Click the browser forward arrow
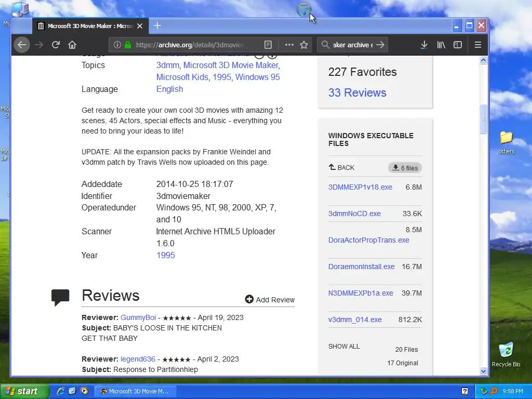532x399 pixels. (x=39, y=45)
